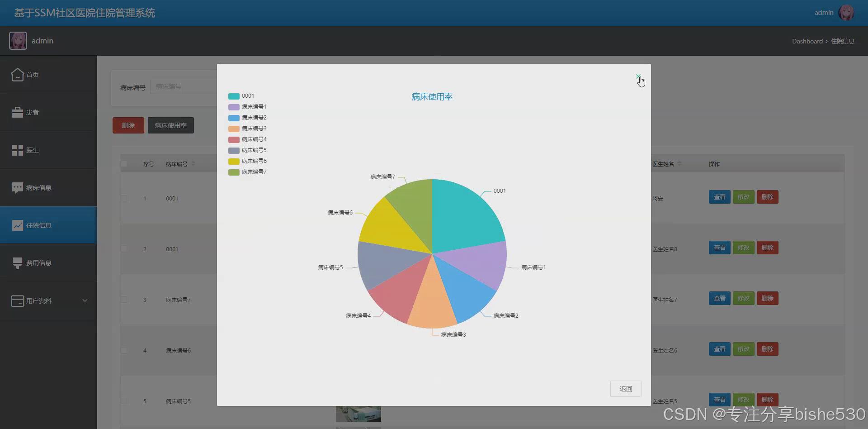Click the sidebar admin profile avatar
This screenshot has width=868, height=429.
(18, 41)
